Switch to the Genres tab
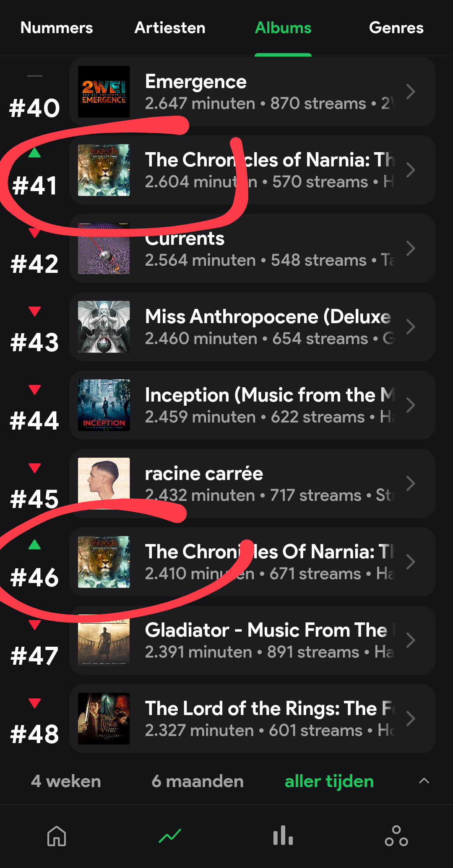The width and height of the screenshot is (453, 868). click(396, 28)
